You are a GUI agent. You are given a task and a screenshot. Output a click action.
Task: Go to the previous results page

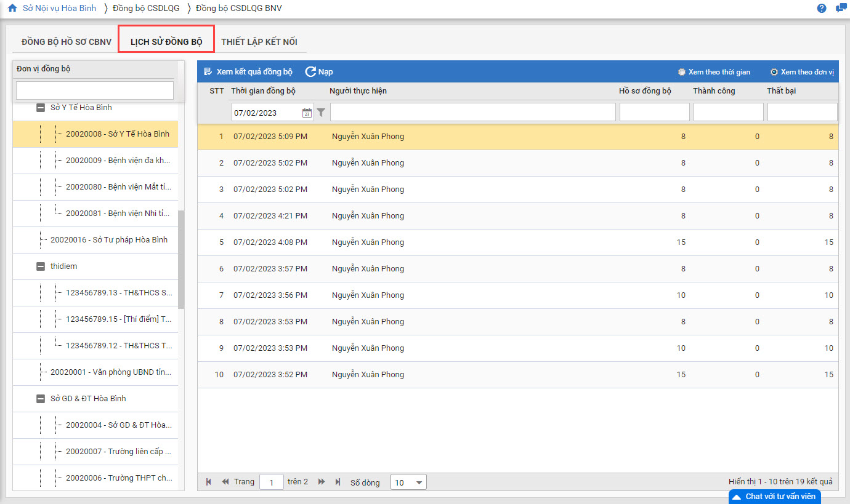[x=225, y=482]
